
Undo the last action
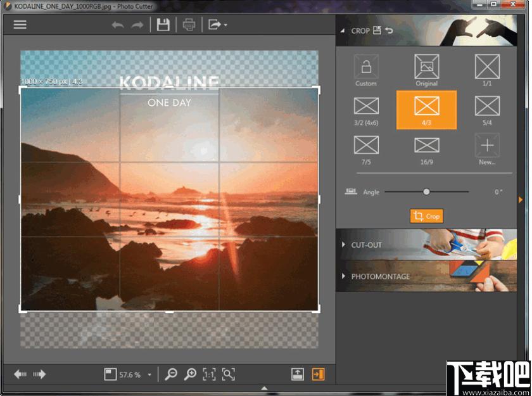(118, 25)
